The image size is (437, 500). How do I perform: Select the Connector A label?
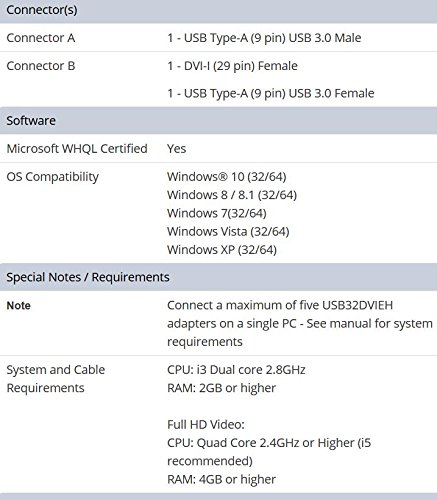tap(41, 38)
